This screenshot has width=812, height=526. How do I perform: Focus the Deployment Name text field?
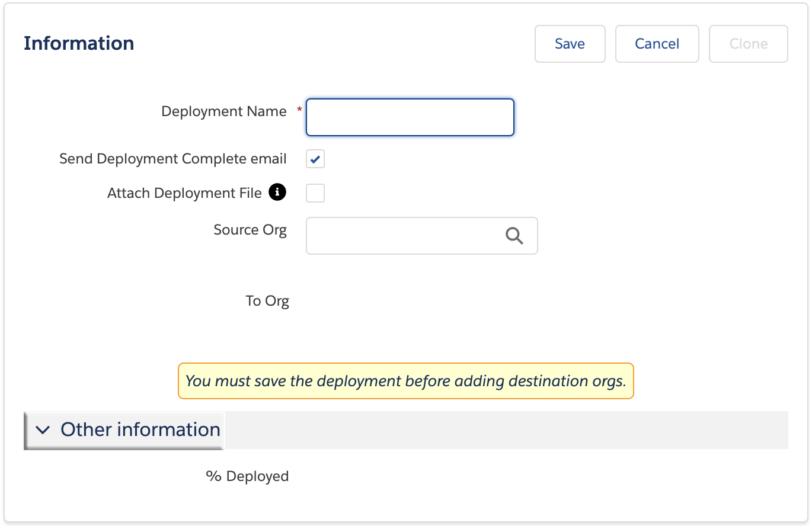410,117
